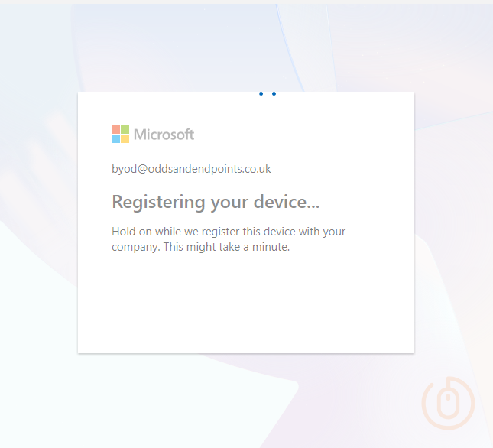Click the gray strip at window top
The image size is (493, 448).
click(x=245, y=2)
